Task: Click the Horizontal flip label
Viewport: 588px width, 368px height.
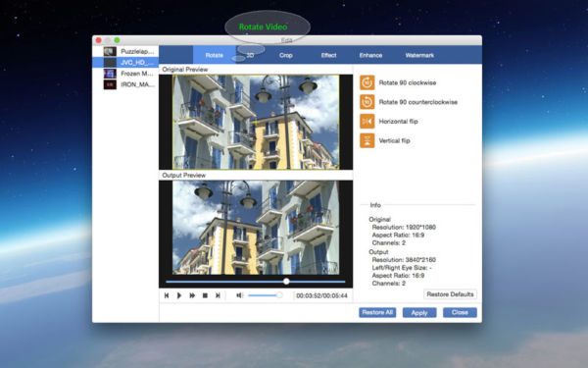Action: 398,122
